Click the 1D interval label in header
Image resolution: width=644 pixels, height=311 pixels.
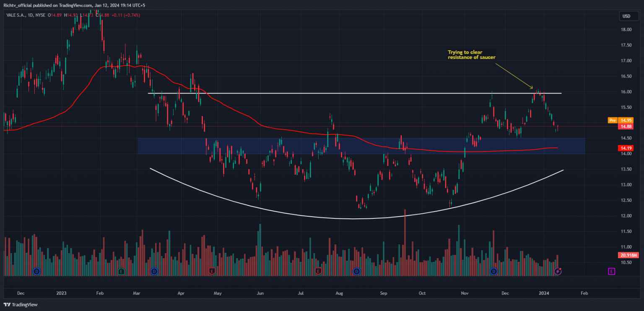point(30,15)
